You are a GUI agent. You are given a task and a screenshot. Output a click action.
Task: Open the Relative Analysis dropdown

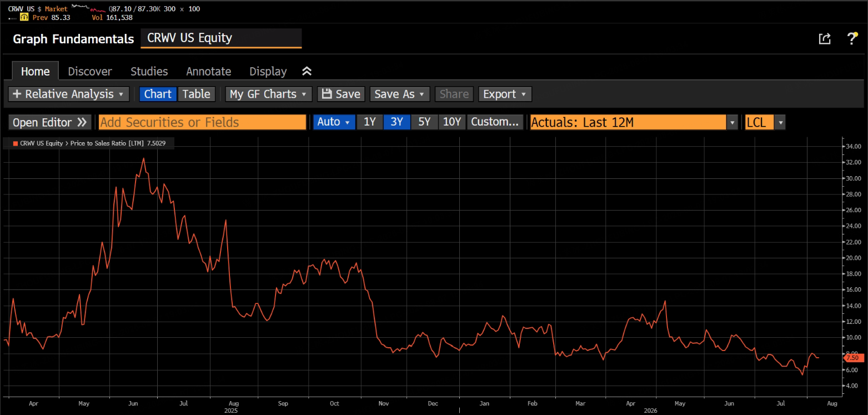click(69, 94)
